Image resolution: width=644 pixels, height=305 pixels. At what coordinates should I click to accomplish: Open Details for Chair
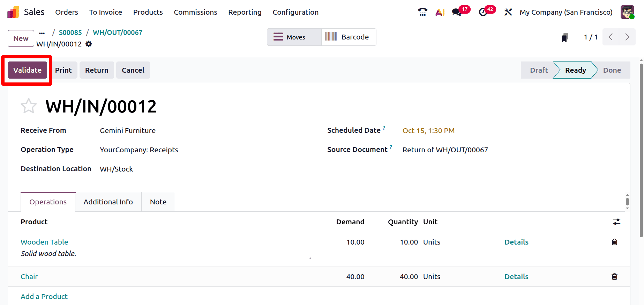pyautogui.click(x=516, y=277)
